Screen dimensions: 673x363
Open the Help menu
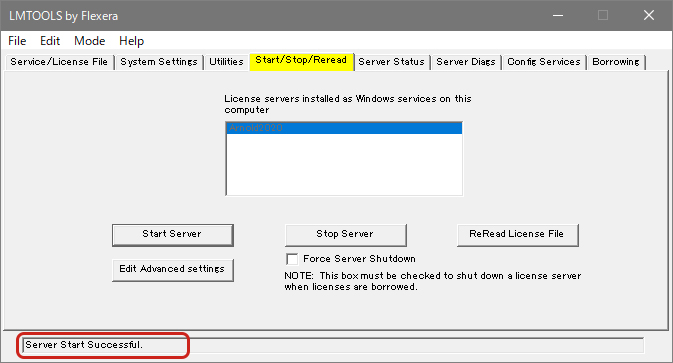click(131, 41)
